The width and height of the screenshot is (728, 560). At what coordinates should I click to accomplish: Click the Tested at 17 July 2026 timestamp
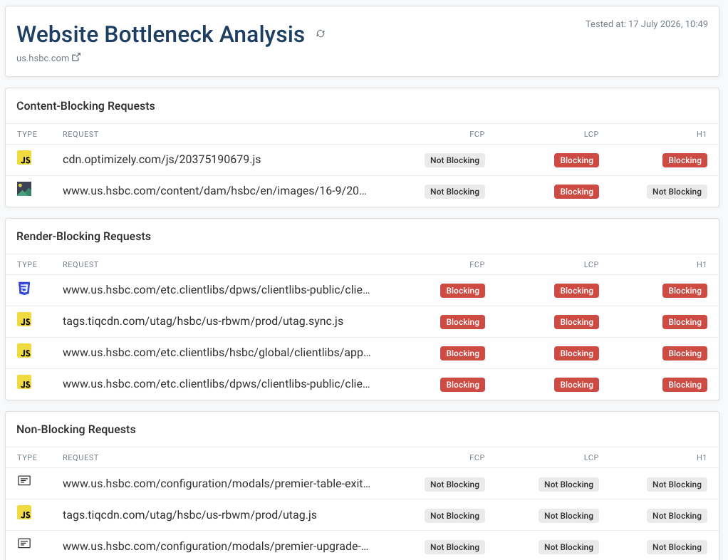646,24
